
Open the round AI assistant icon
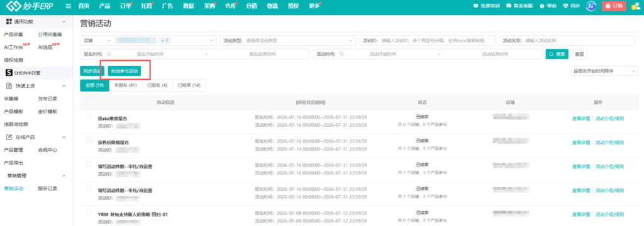click(x=591, y=6)
